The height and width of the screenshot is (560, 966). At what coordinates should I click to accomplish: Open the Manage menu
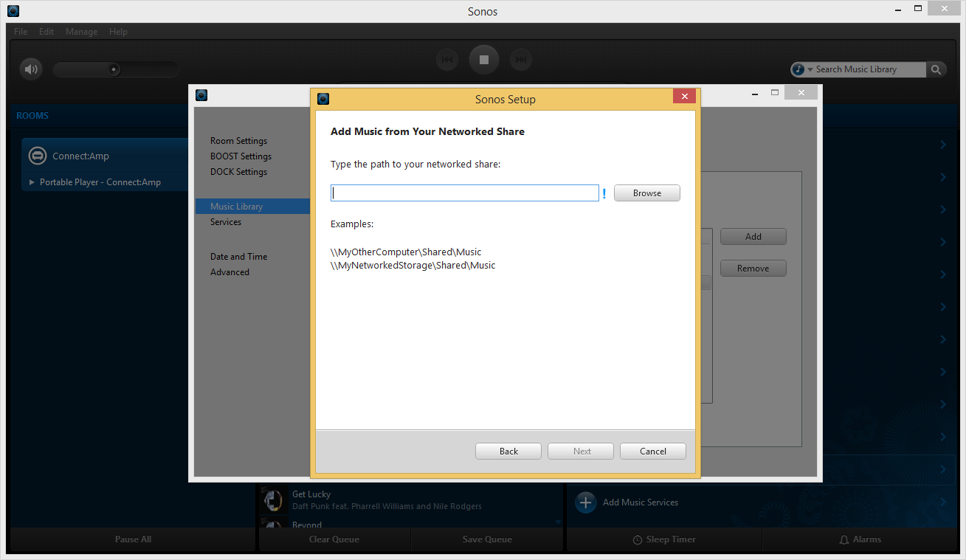pyautogui.click(x=81, y=32)
